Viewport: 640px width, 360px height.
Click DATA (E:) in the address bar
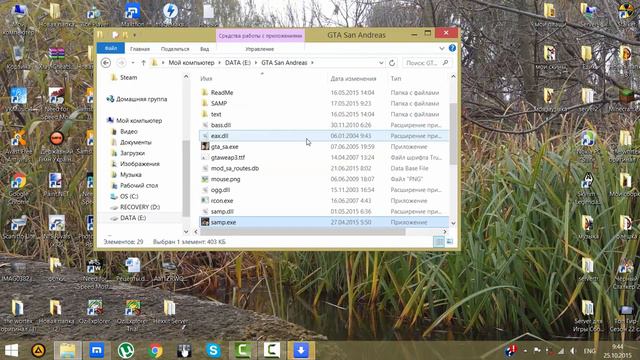pyautogui.click(x=238, y=63)
